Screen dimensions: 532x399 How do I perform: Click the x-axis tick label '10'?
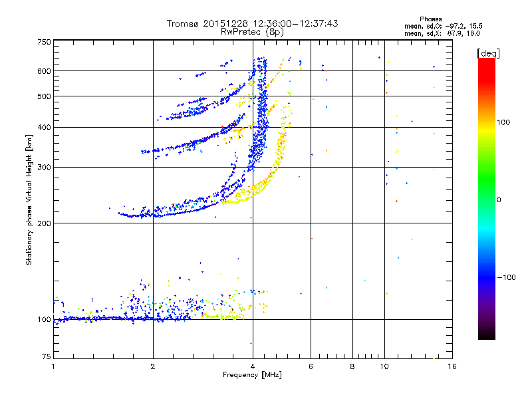[x=384, y=366]
